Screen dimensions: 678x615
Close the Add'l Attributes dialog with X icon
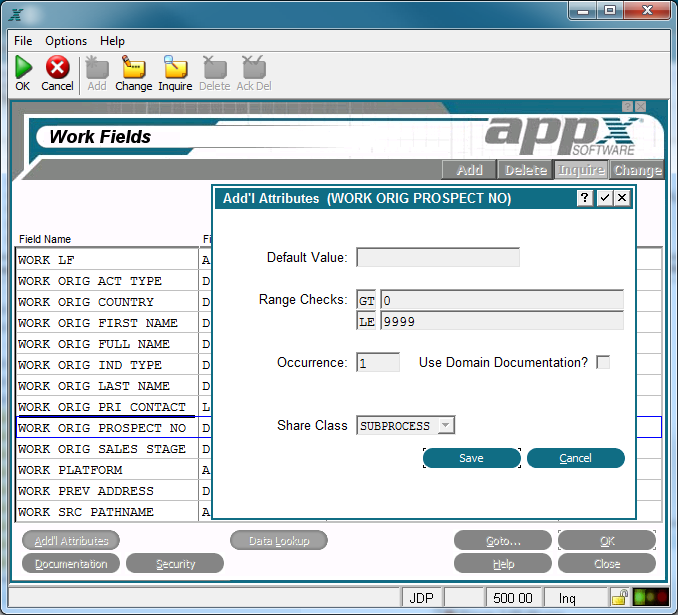point(622,198)
